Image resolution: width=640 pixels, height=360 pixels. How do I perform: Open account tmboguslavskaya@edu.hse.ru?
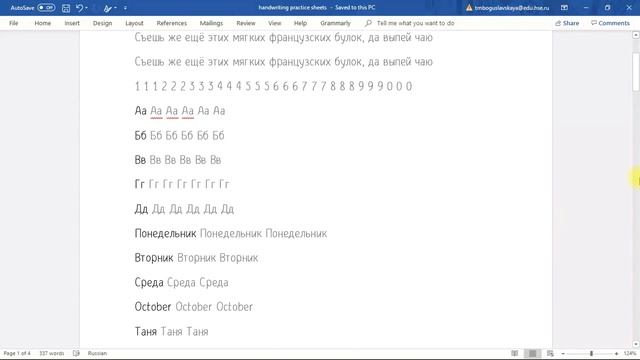click(x=511, y=8)
